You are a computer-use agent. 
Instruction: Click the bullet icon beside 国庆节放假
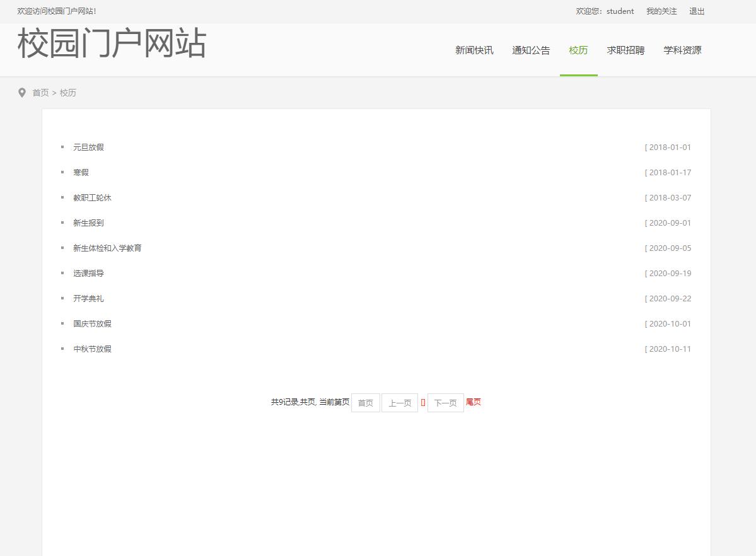click(62, 323)
